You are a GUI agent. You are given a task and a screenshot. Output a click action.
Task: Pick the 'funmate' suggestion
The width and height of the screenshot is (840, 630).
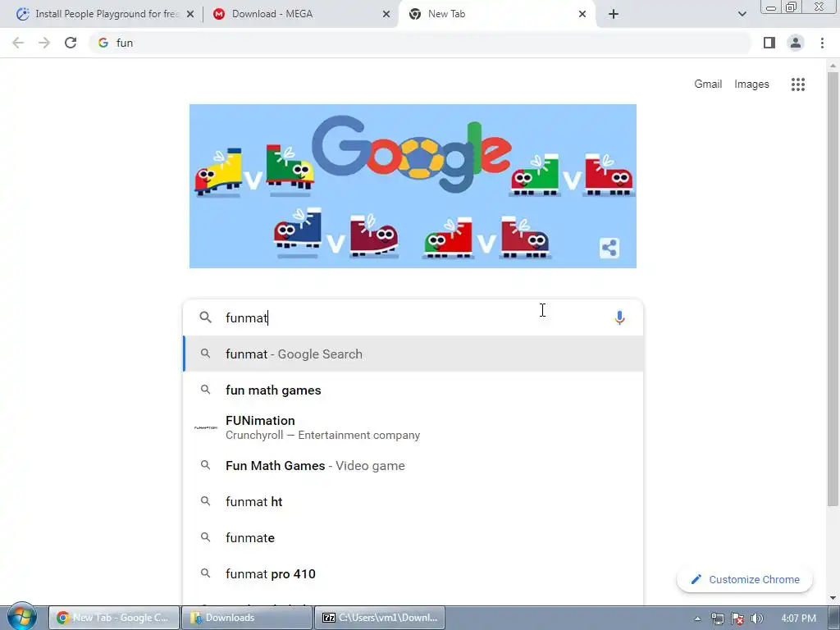click(x=413, y=537)
